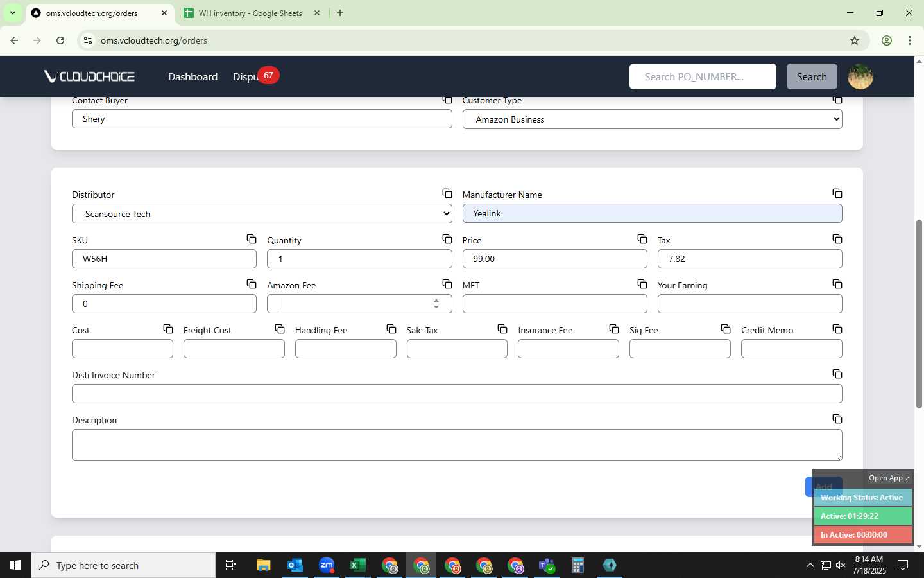Screen dimensions: 924x578
Task: Click the empty MFT input field
Action: click(x=554, y=304)
